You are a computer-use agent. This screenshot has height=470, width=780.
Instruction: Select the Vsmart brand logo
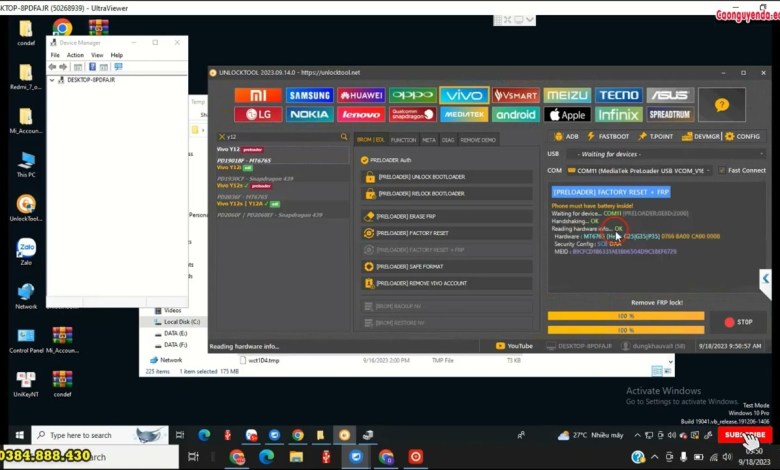[515, 95]
